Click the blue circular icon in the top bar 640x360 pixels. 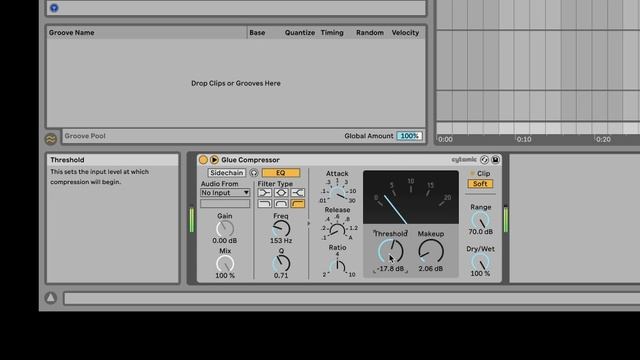(x=54, y=8)
